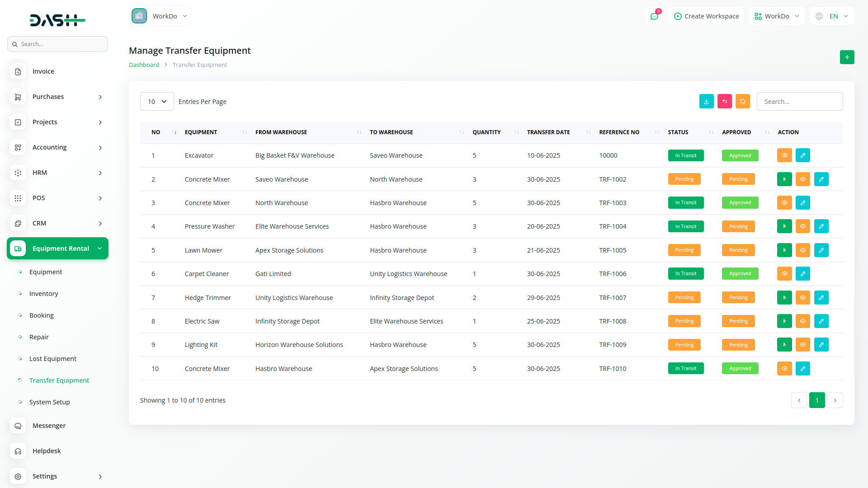868x488 pixels.
Task: Click eye view icon for Lighting Kit row
Action: [x=802, y=345]
